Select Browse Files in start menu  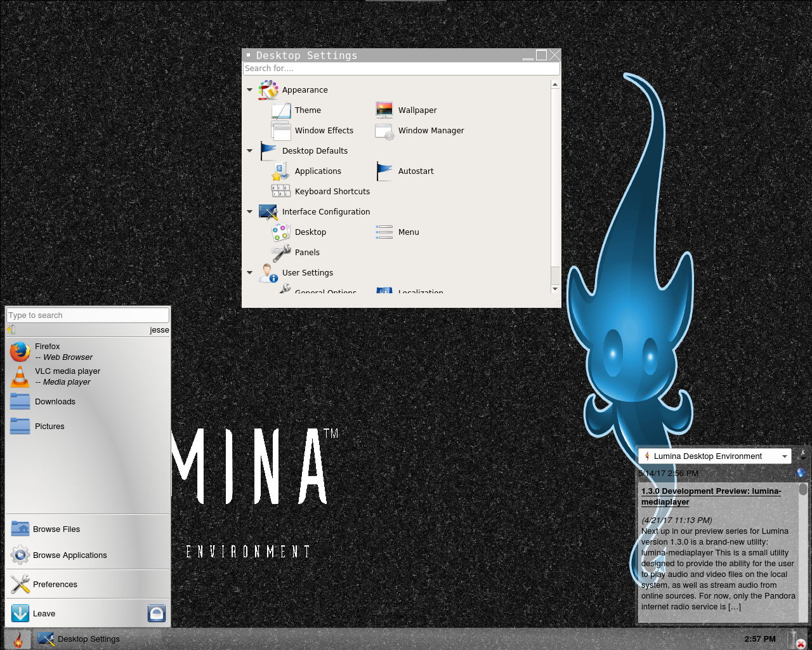tap(88, 529)
